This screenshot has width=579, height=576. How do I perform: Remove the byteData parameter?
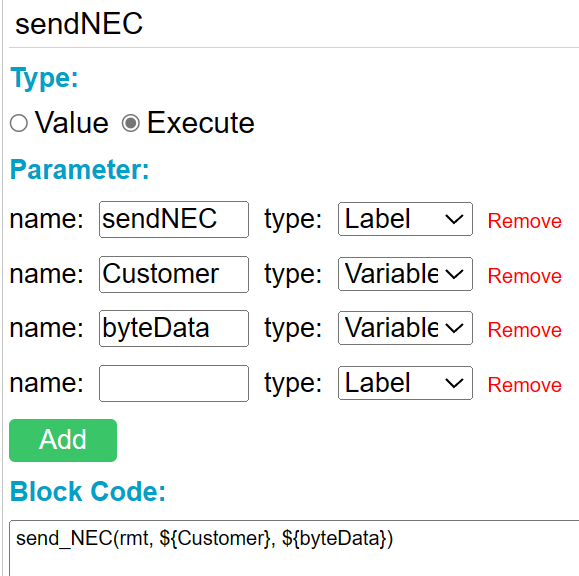pos(524,330)
